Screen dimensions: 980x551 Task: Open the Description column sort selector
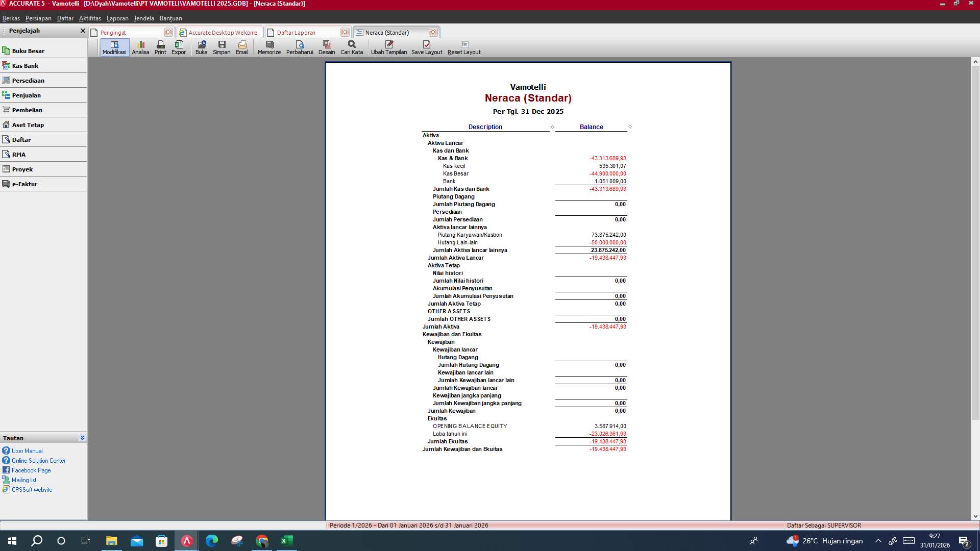pos(552,127)
